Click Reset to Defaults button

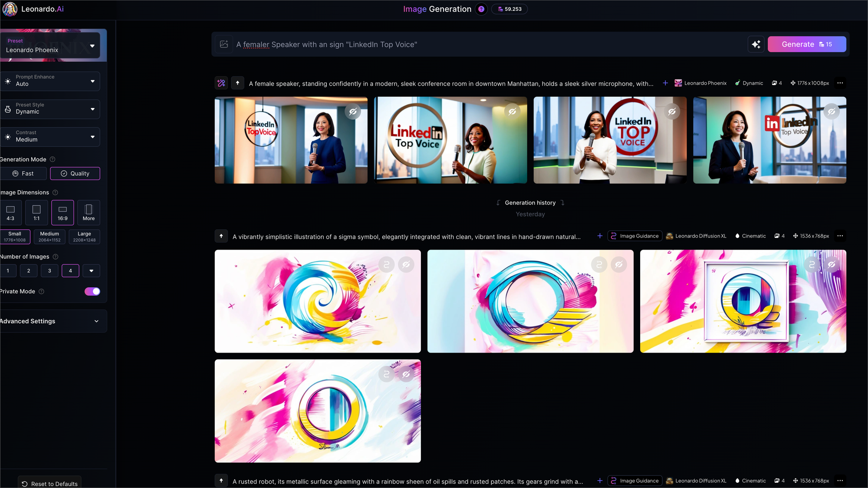coord(49,484)
